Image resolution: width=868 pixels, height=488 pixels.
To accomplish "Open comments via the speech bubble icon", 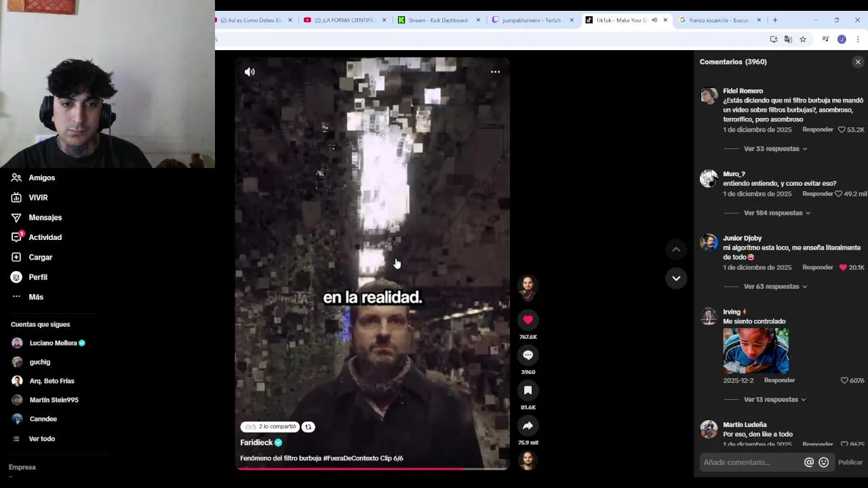I will pos(528,355).
